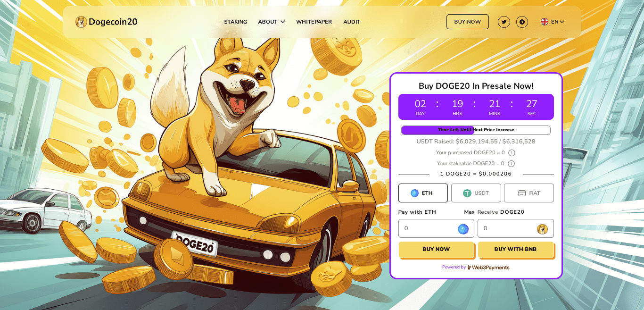Open the Telegram social icon
Screen dimensions: 644x310
pos(522,22)
